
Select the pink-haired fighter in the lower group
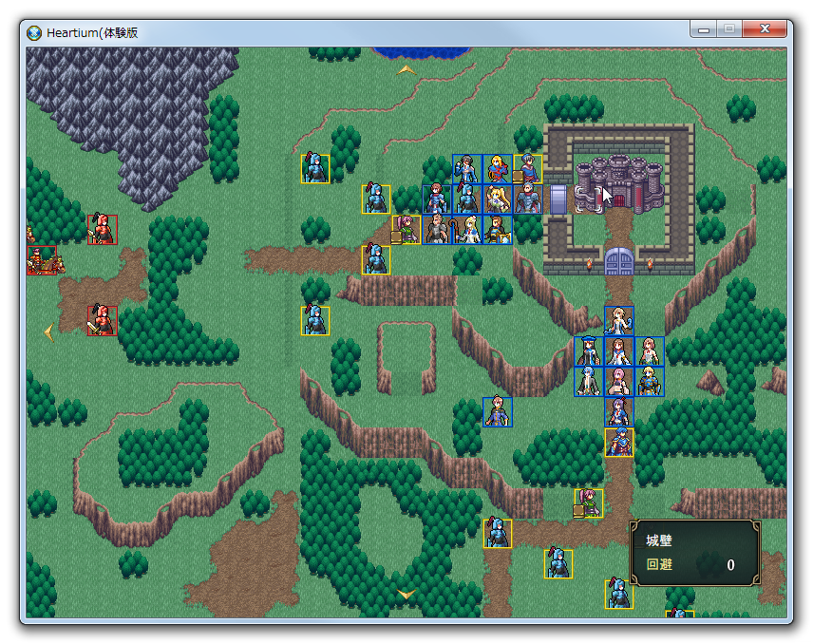tap(619, 382)
